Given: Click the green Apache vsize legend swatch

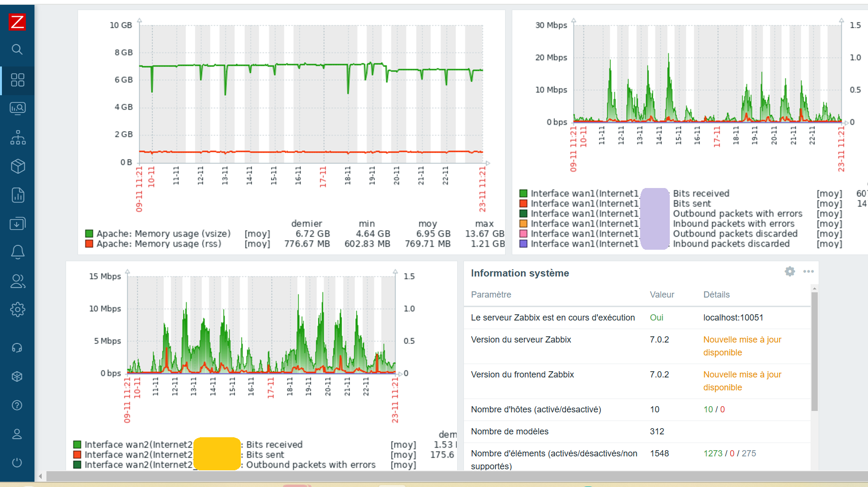Looking at the screenshot, I should 89,233.
